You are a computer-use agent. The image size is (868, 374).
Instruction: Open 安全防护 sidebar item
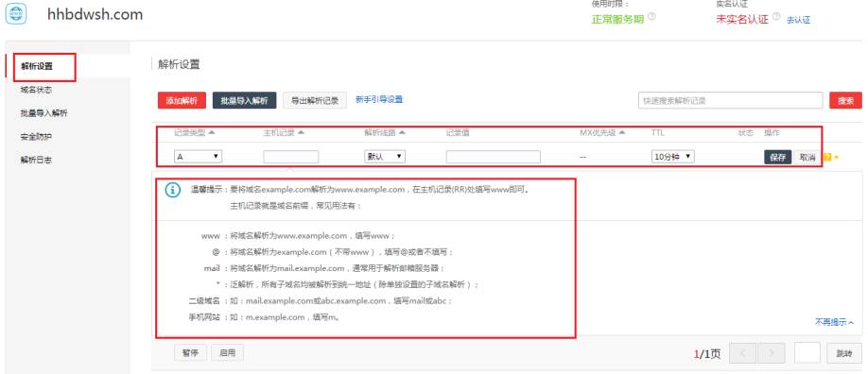click(x=37, y=136)
